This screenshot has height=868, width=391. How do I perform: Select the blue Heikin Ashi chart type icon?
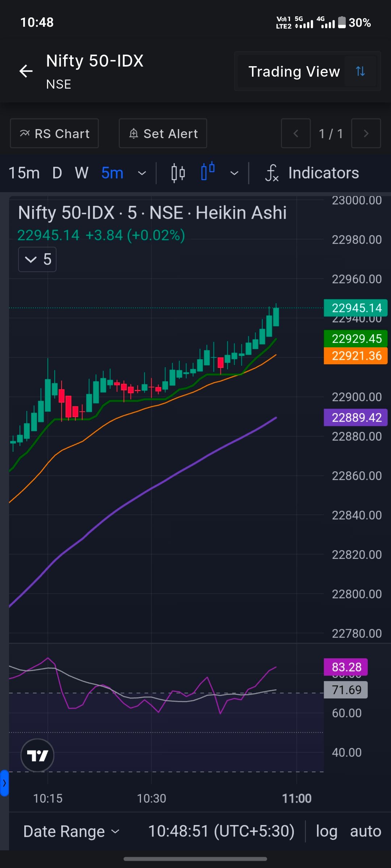(208, 171)
